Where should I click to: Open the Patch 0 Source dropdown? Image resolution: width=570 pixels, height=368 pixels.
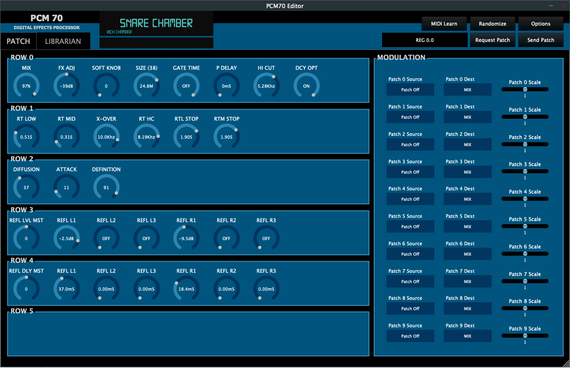coord(410,89)
